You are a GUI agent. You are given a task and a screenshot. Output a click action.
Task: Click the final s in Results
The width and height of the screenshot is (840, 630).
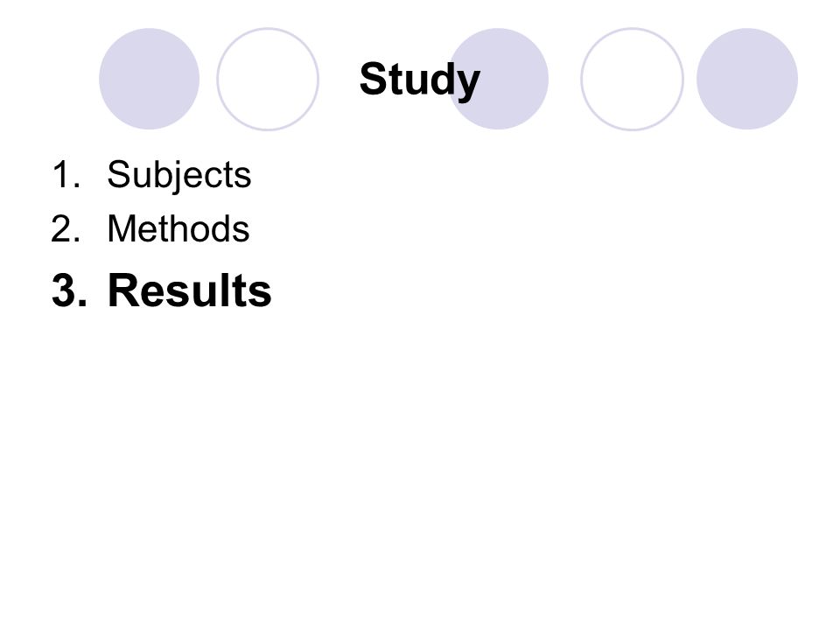tap(261, 295)
